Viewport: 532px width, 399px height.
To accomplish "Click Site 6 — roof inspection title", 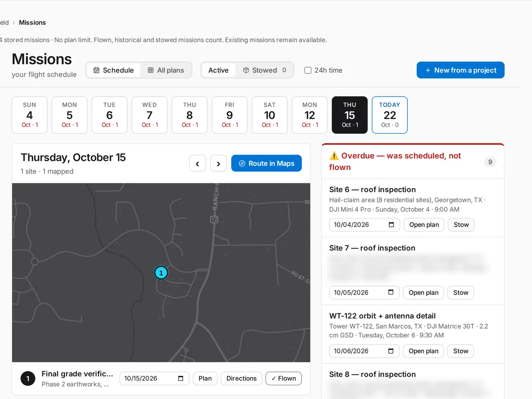I will [x=372, y=190].
